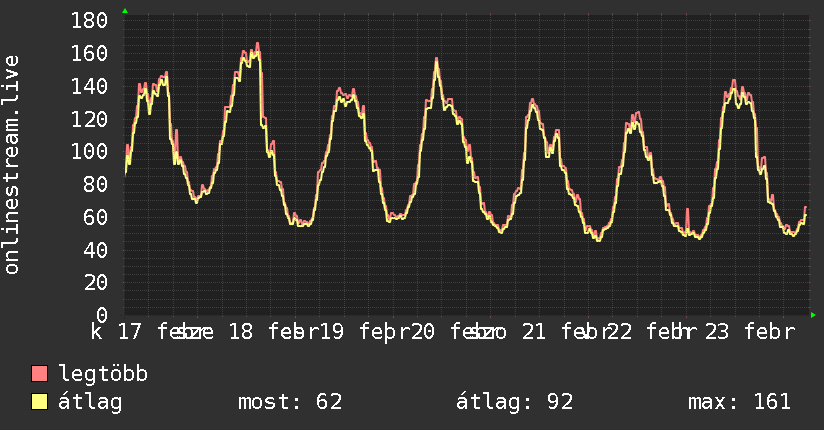
Task: Click the yellow átlag legend swatch
Action: click(x=40, y=403)
